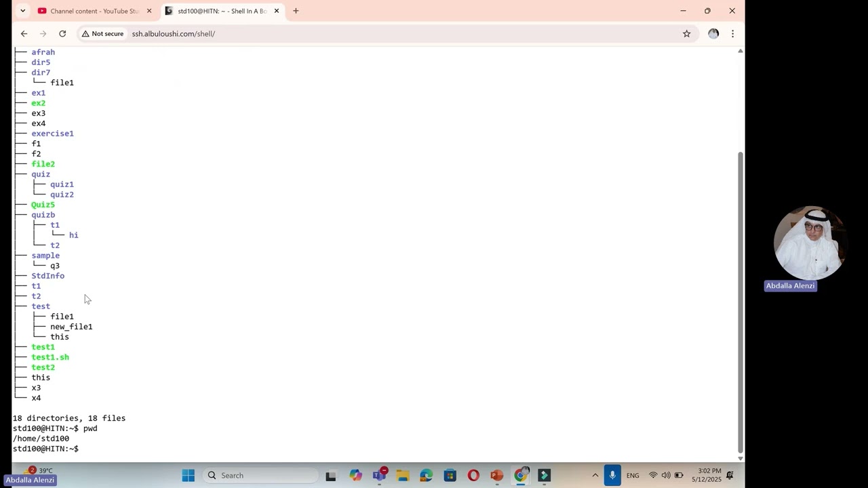868x488 pixels.
Task: Open the Wi-Fi network tray icon
Action: click(x=653, y=475)
